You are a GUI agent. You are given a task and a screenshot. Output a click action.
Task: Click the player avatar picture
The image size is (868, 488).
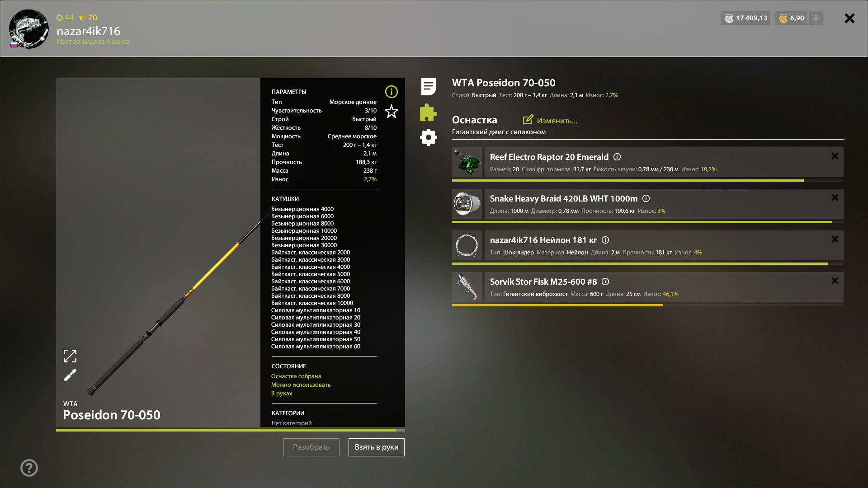point(29,29)
